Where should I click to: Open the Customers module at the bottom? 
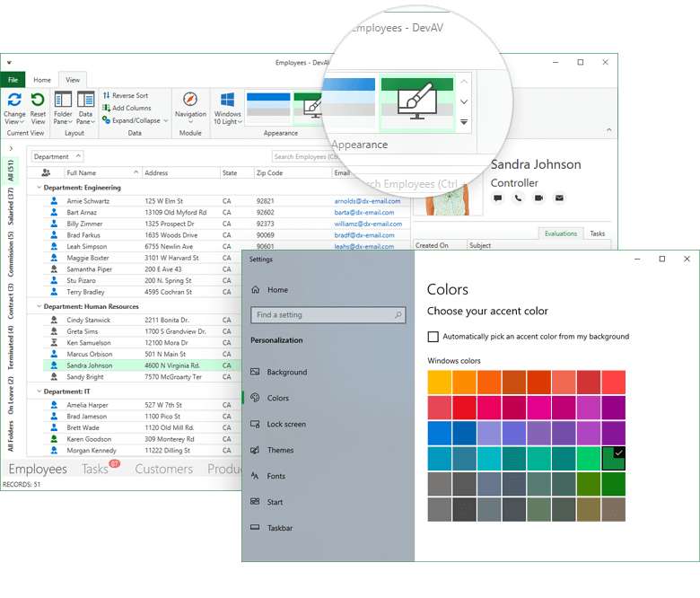click(164, 469)
